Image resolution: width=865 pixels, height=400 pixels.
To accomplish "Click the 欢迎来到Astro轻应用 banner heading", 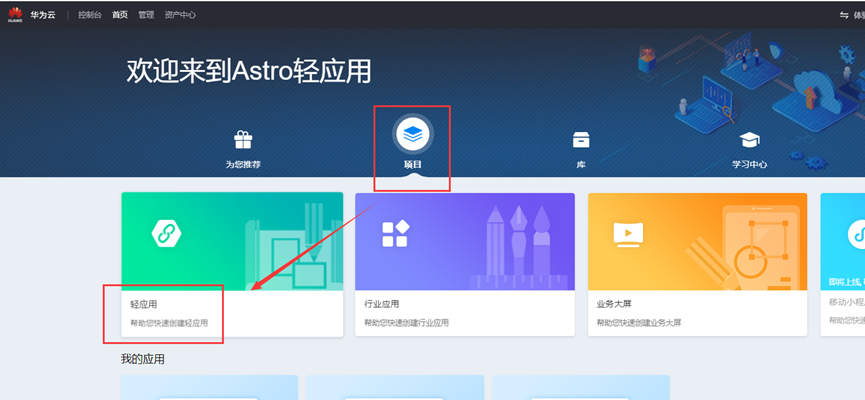I will coord(249,71).
